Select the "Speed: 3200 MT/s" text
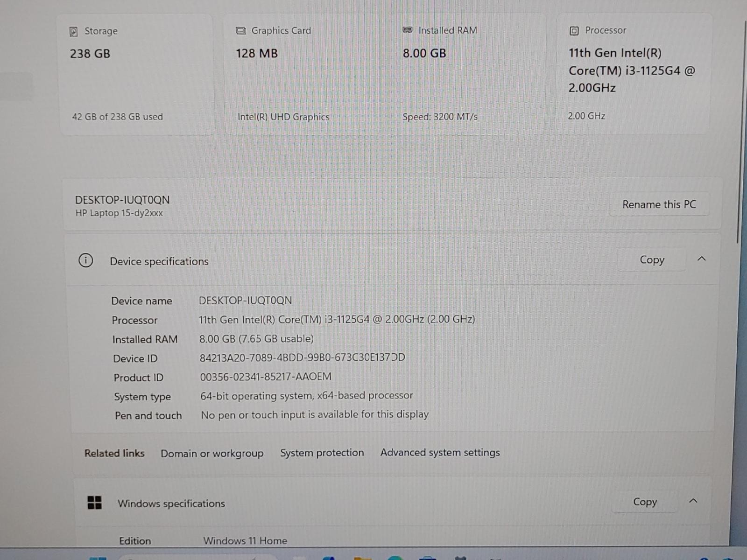The width and height of the screenshot is (747, 560). pyautogui.click(x=440, y=117)
